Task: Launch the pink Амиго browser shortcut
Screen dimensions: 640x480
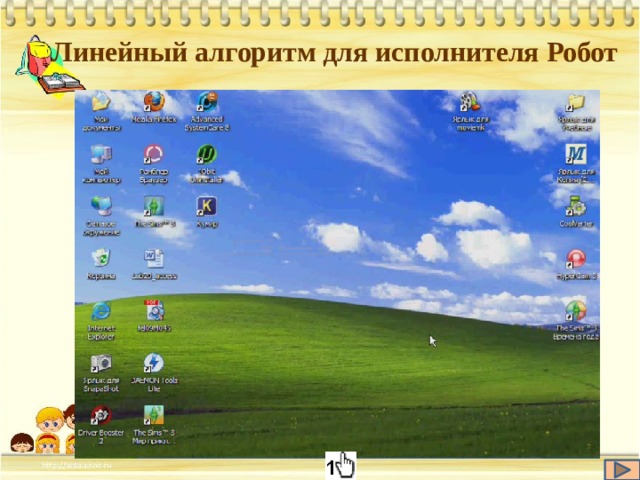Action: pyautogui.click(x=154, y=154)
